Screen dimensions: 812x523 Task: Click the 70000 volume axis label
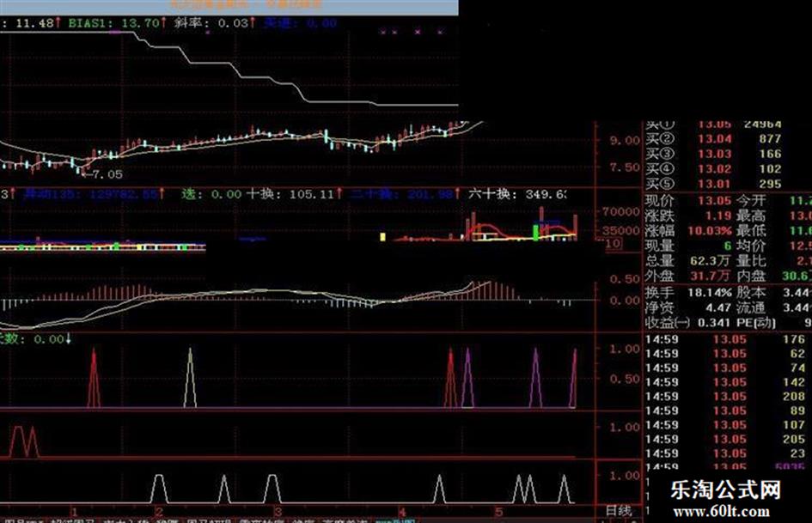click(x=621, y=211)
